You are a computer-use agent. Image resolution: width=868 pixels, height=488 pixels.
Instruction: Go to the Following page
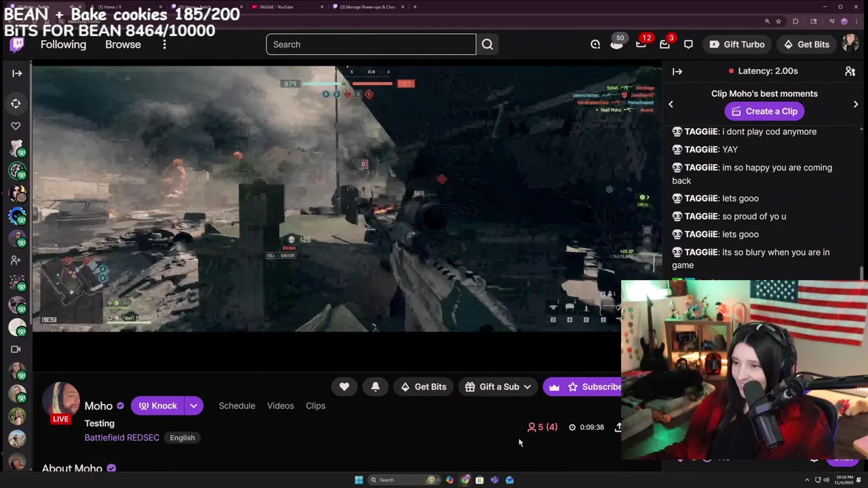pos(63,45)
